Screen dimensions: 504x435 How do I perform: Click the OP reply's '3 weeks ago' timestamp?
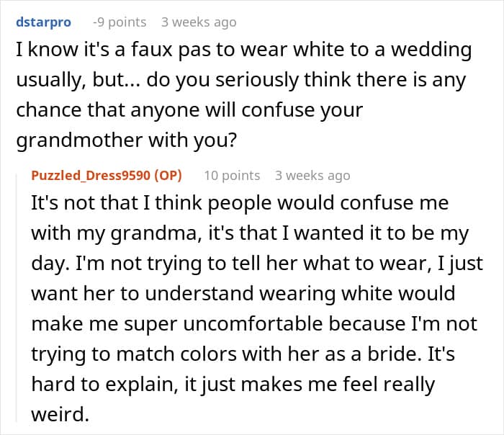tap(312, 175)
